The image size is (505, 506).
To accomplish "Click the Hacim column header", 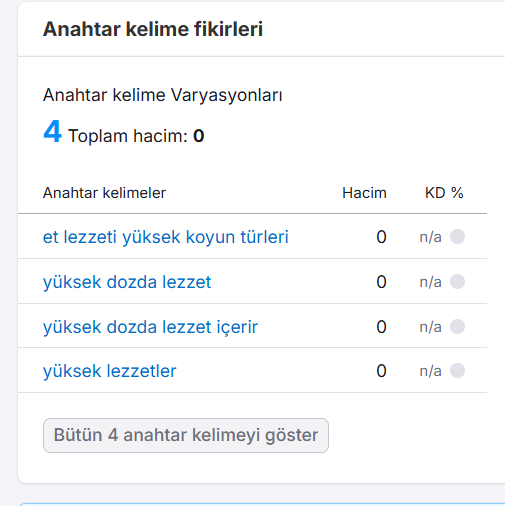I will (x=364, y=193).
